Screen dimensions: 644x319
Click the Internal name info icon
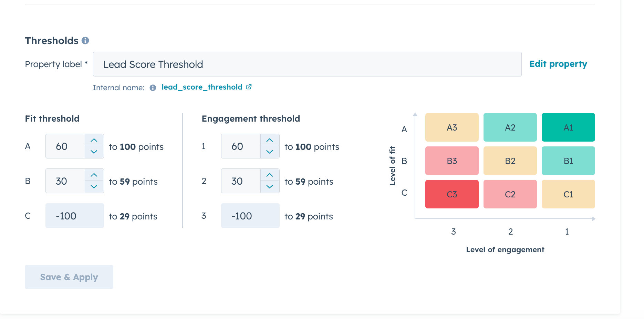pos(153,88)
